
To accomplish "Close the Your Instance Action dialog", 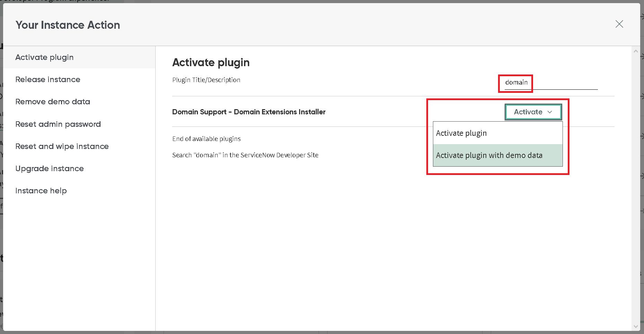I will tap(619, 24).
